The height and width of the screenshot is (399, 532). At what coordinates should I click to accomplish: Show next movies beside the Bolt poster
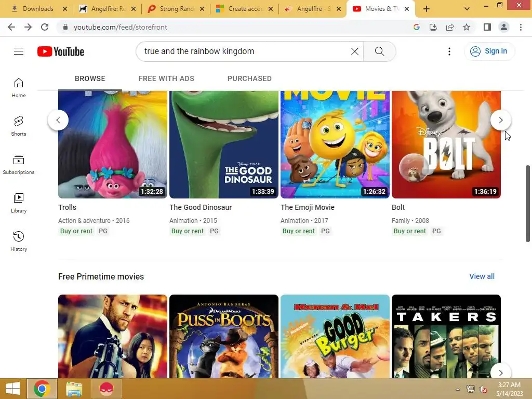(500, 120)
